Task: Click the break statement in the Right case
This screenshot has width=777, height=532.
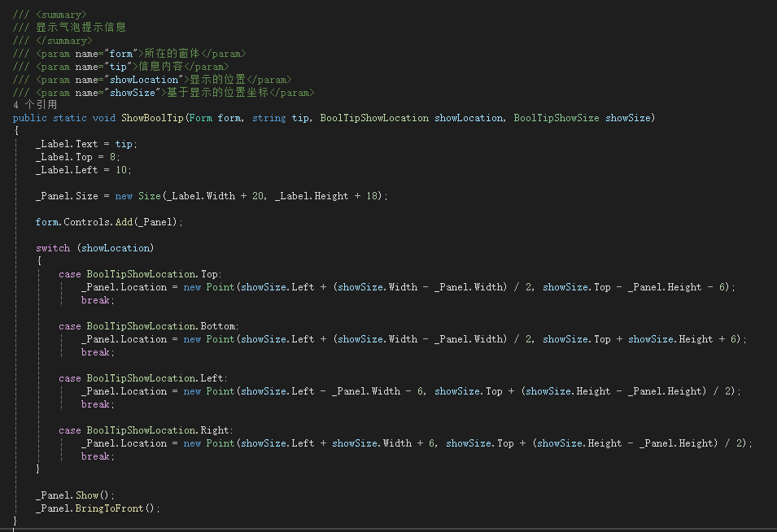Action: coord(98,456)
